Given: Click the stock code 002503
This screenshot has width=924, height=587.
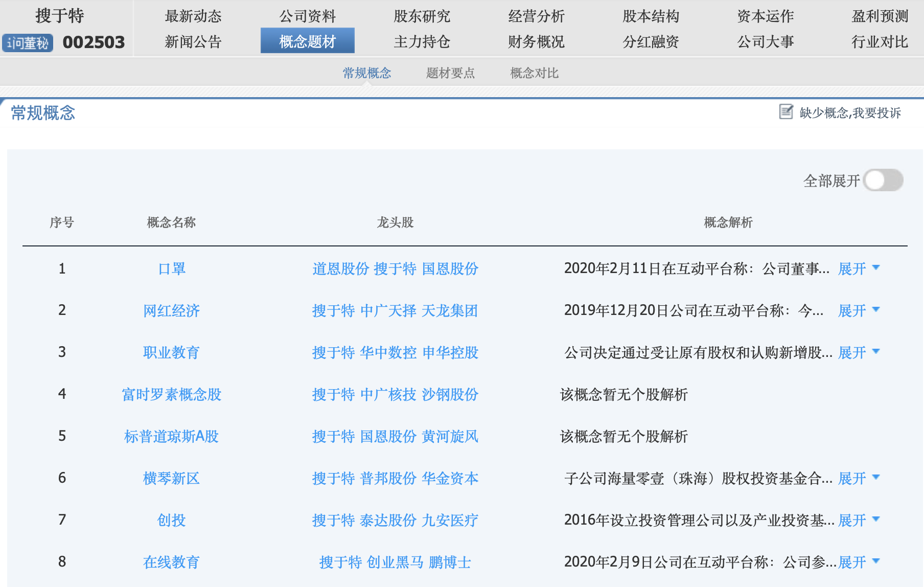Looking at the screenshot, I should [x=94, y=42].
